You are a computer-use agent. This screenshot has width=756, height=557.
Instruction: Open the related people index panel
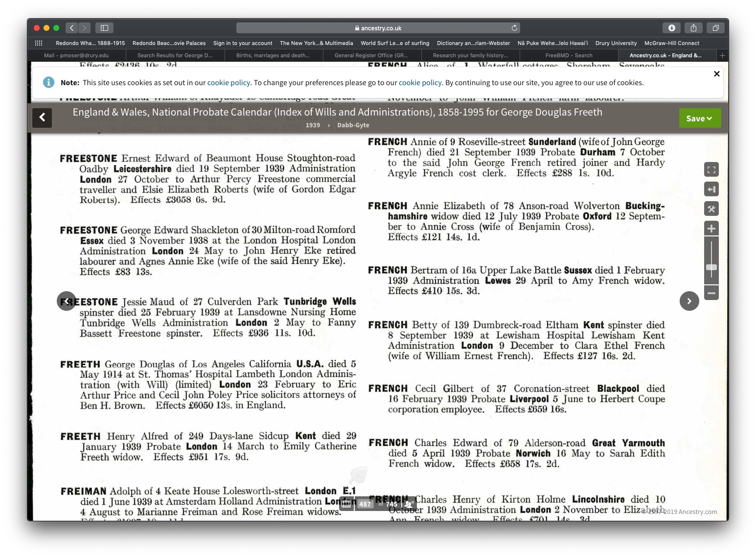point(408,504)
